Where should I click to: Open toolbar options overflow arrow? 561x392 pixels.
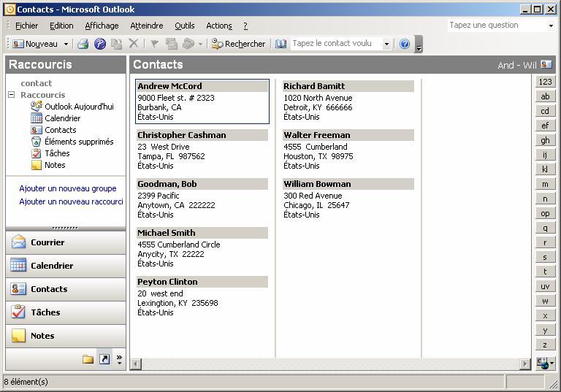[419, 45]
